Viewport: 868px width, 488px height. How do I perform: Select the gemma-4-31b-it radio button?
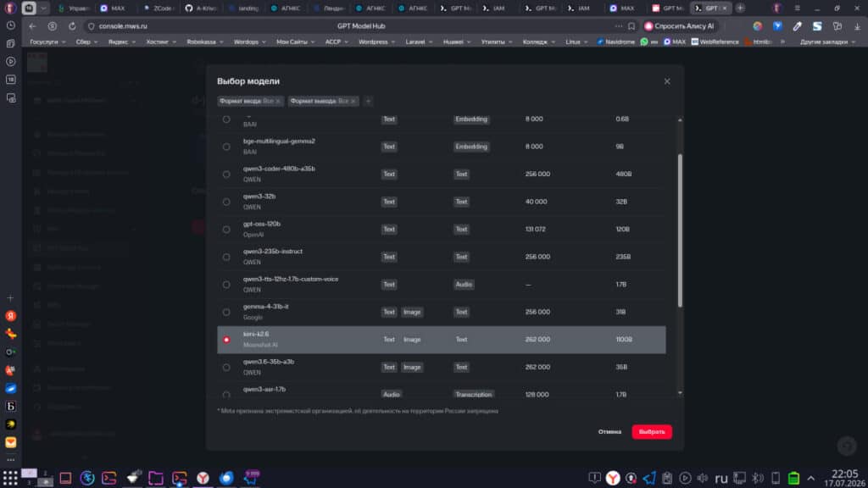click(x=226, y=312)
